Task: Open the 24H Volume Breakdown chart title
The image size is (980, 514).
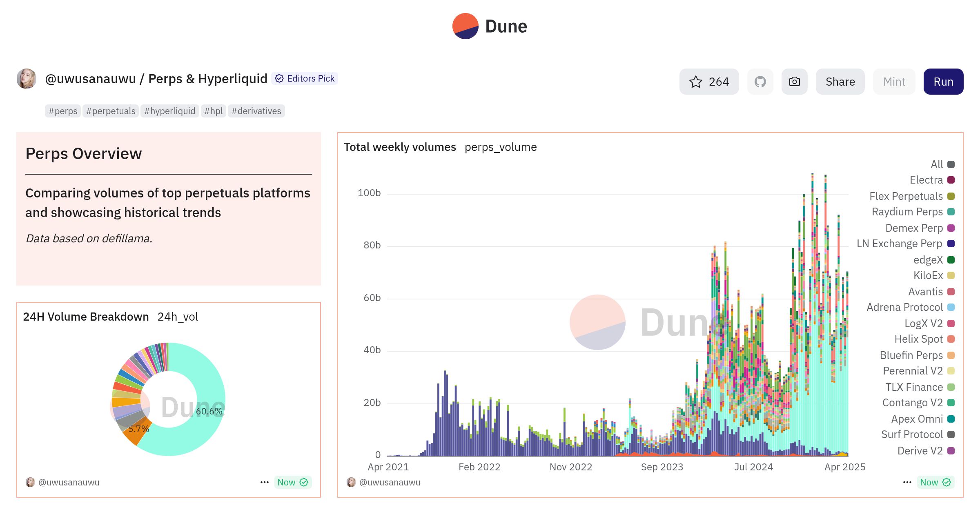Action: click(86, 317)
